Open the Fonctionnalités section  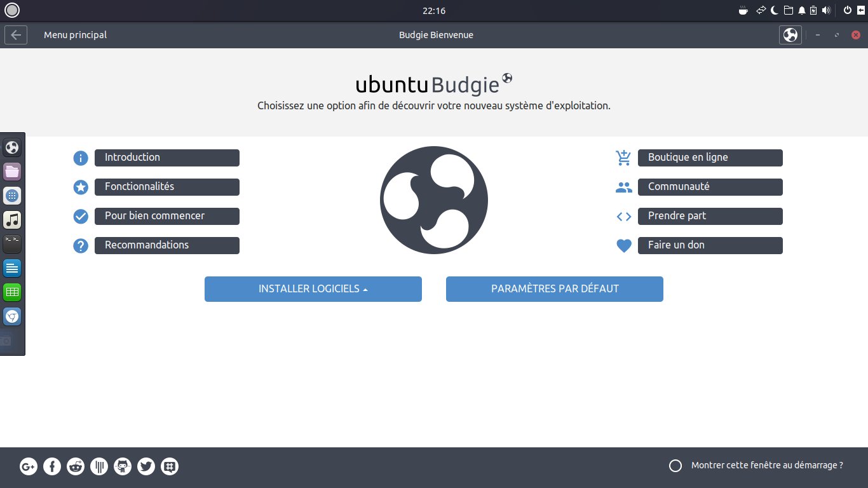point(167,187)
